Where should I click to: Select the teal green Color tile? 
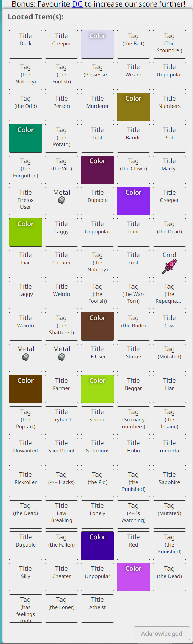[26, 138]
